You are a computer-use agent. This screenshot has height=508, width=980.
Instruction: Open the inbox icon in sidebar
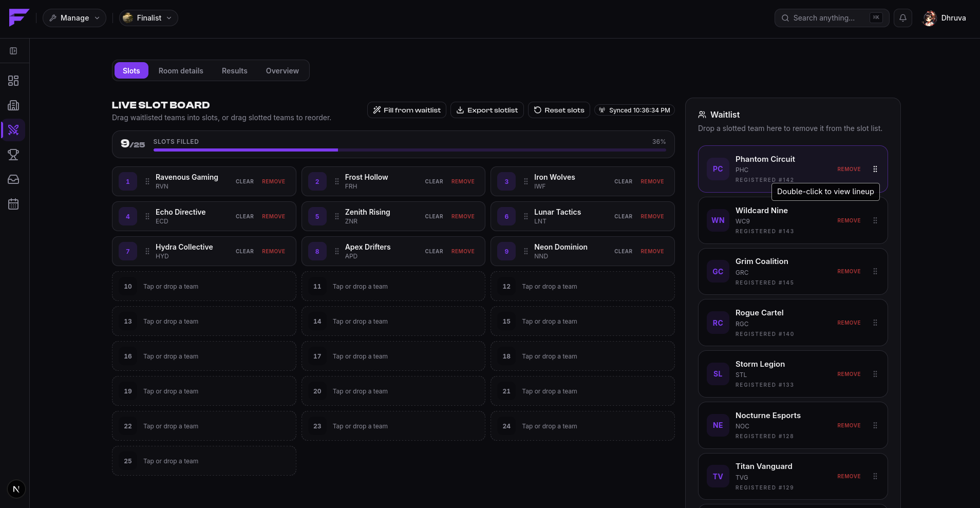[x=13, y=179]
